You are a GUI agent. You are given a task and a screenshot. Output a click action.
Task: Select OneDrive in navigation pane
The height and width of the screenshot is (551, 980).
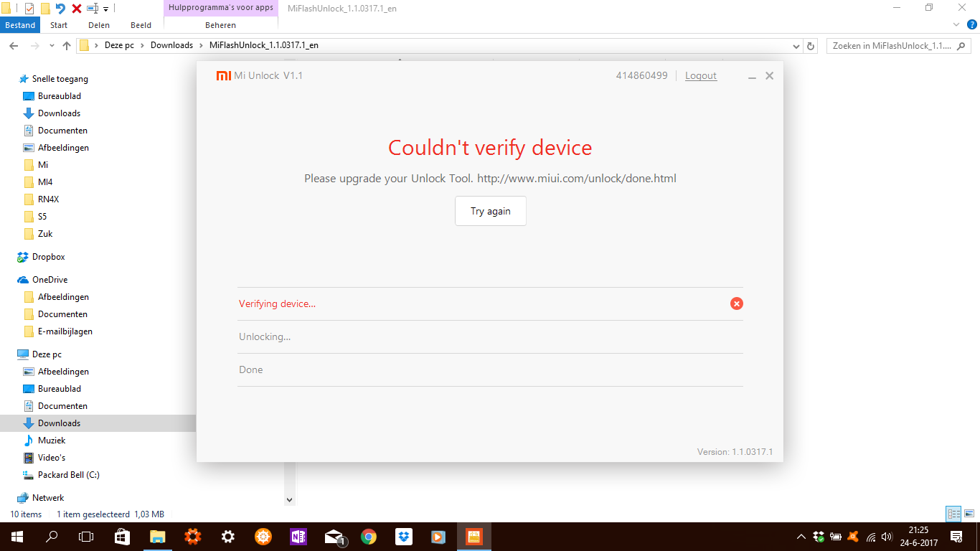click(x=42, y=280)
